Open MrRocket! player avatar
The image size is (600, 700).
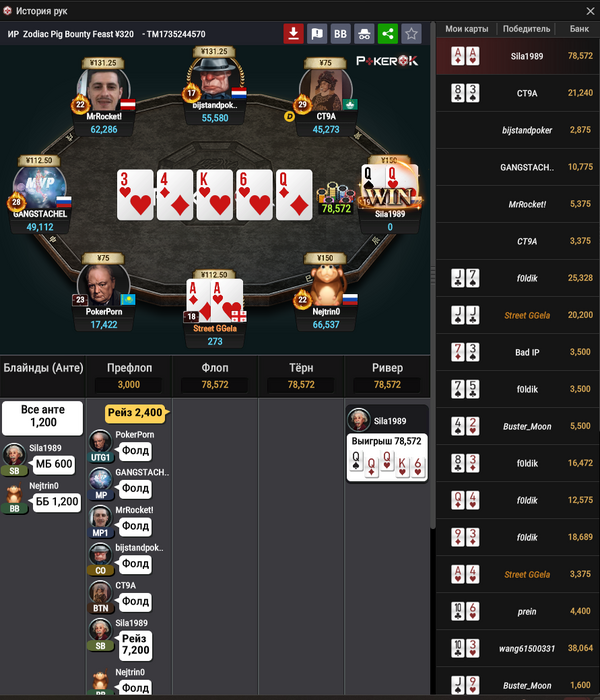(104, 89)
